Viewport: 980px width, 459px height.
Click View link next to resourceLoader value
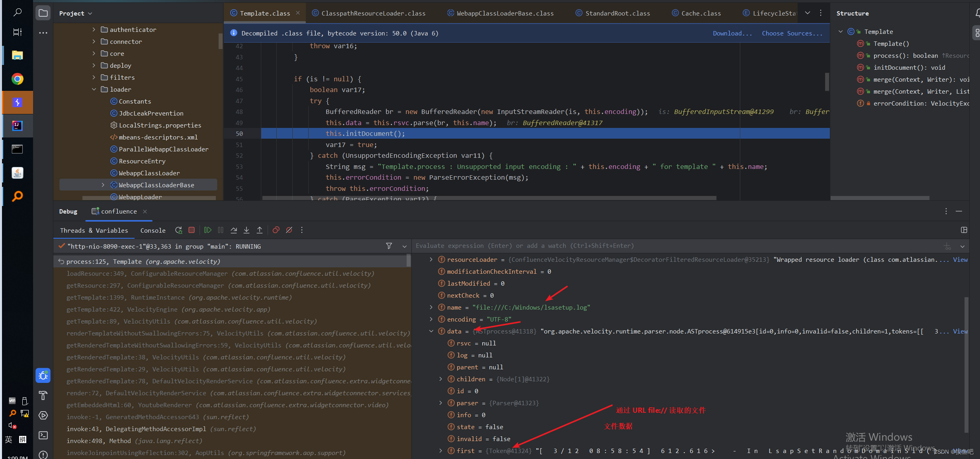960,259
